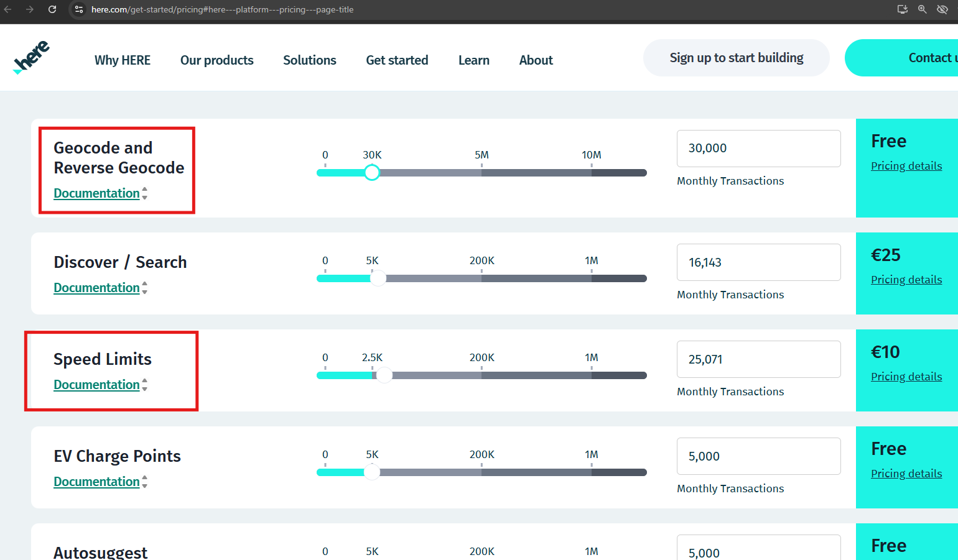Click the zoom magnifier icon in address bar
Viewport: 958px width, 560px height.
(923, 9)
